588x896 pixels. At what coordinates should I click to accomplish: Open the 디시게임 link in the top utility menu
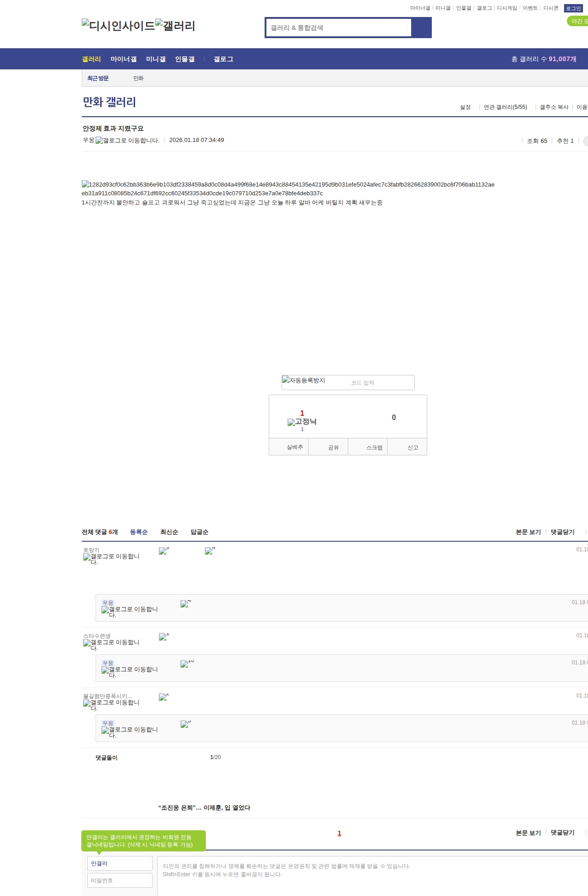tap(507, 8)
